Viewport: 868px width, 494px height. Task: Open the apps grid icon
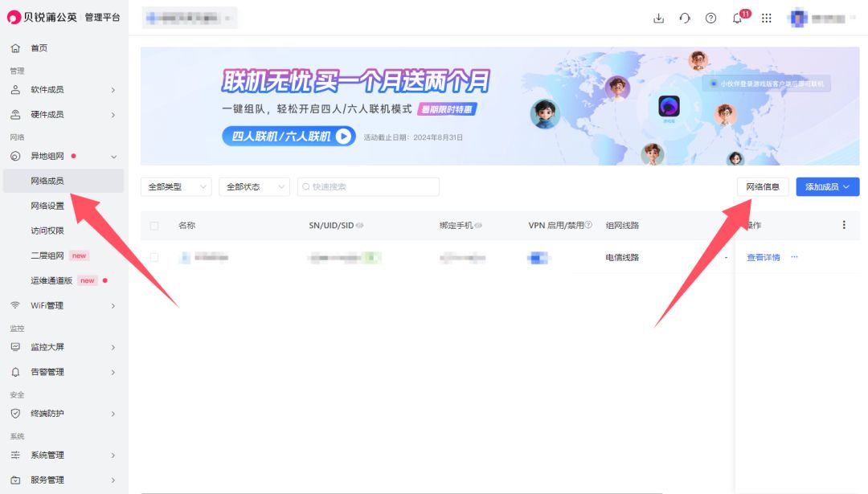(x=766, y=18)
